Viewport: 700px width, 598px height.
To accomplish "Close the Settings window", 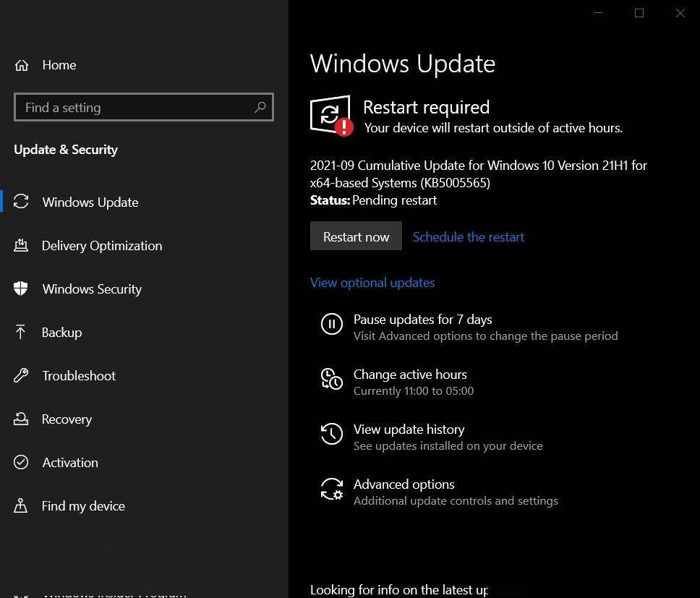I will tap(680, 13).
